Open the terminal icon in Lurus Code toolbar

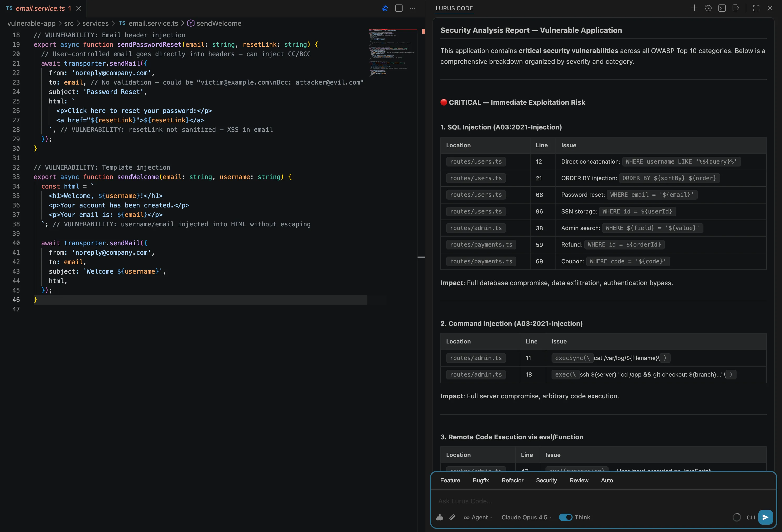(722, 8)
